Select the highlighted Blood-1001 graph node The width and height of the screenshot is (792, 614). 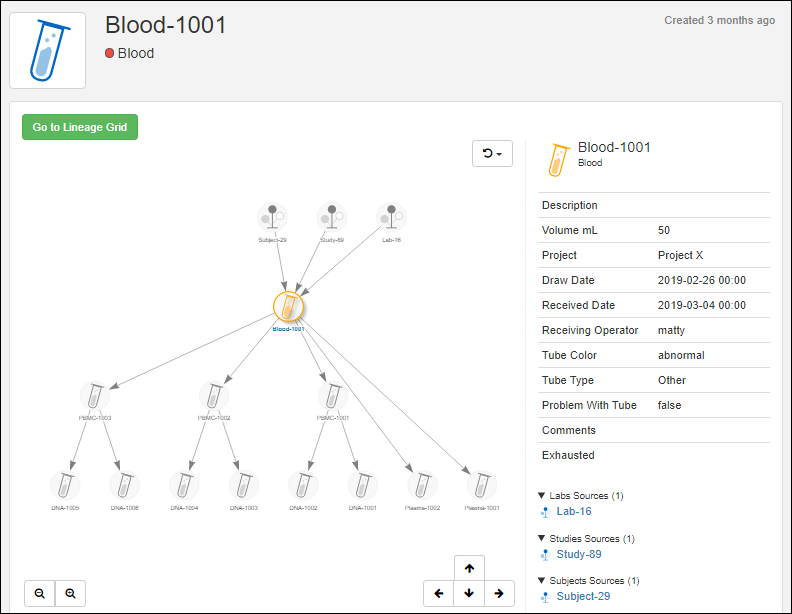pos(288,306)
